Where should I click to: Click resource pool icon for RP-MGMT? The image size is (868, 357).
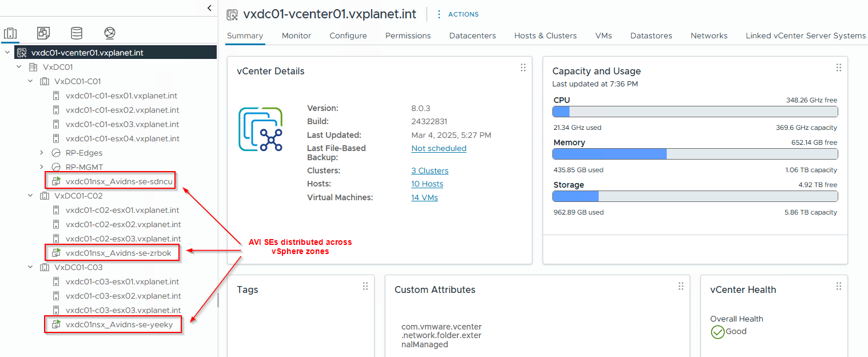56,167
